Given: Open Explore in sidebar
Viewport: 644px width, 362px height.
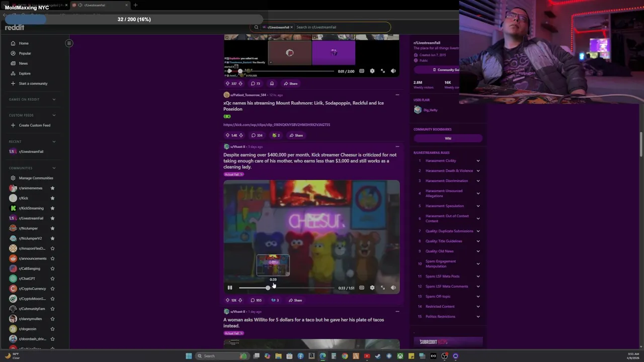Looking at the screenshot, I should (x=25, y=73).
